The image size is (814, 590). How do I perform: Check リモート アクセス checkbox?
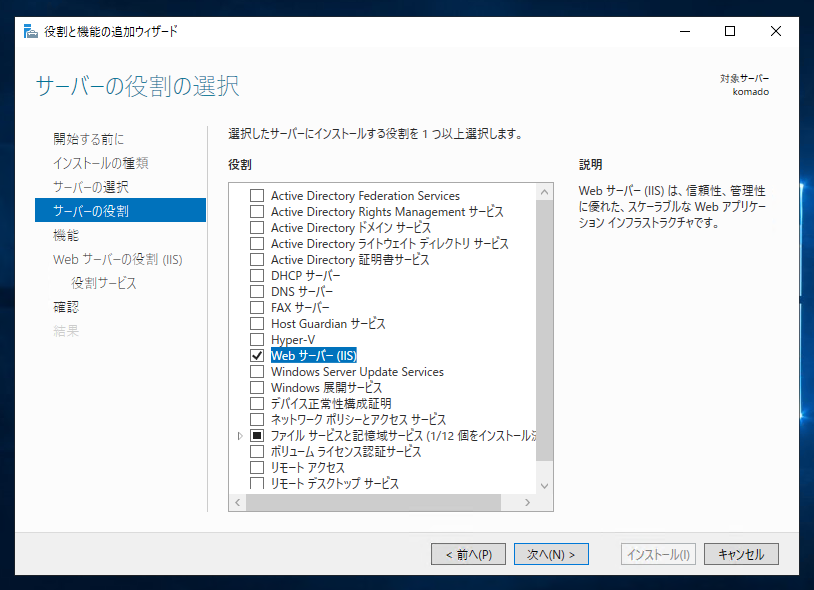(257, 468)
